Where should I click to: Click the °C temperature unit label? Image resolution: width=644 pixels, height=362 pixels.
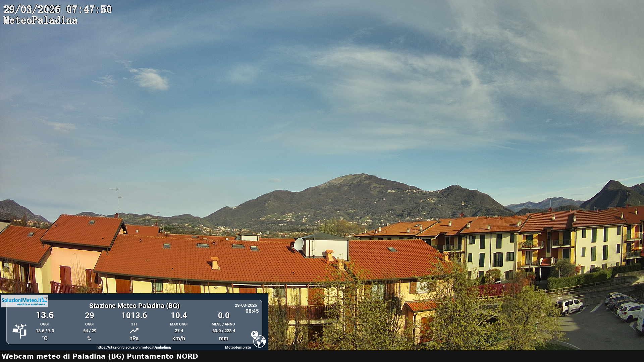45,338
